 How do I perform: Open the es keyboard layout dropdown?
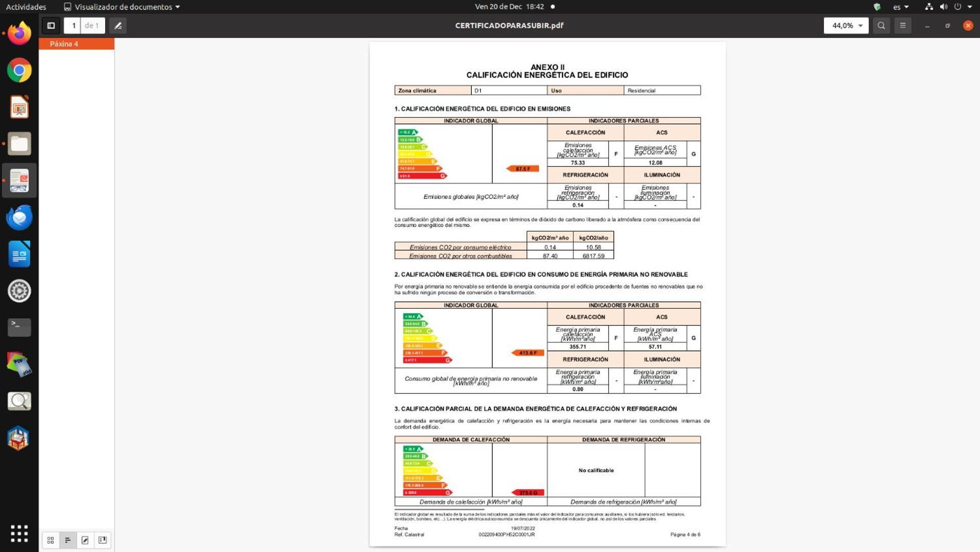[x=901, y=7]
